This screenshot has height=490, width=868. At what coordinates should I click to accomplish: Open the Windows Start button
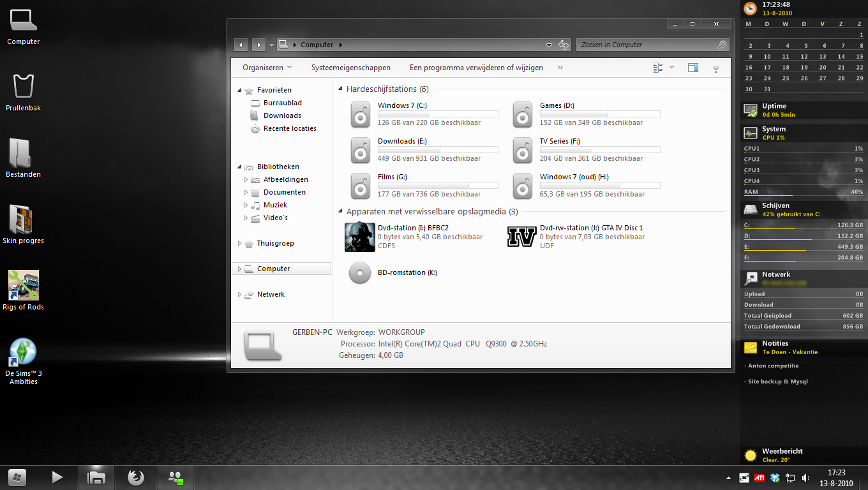coord(17,477)
